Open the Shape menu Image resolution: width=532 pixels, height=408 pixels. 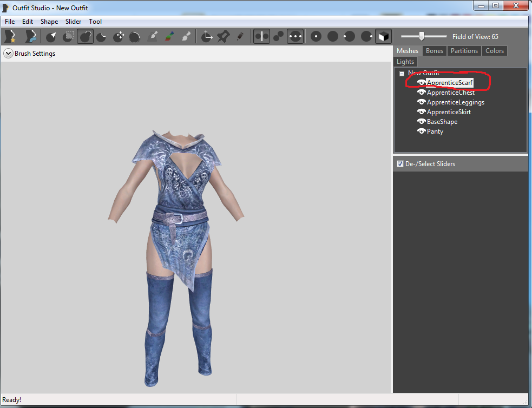tap(49, 22)
